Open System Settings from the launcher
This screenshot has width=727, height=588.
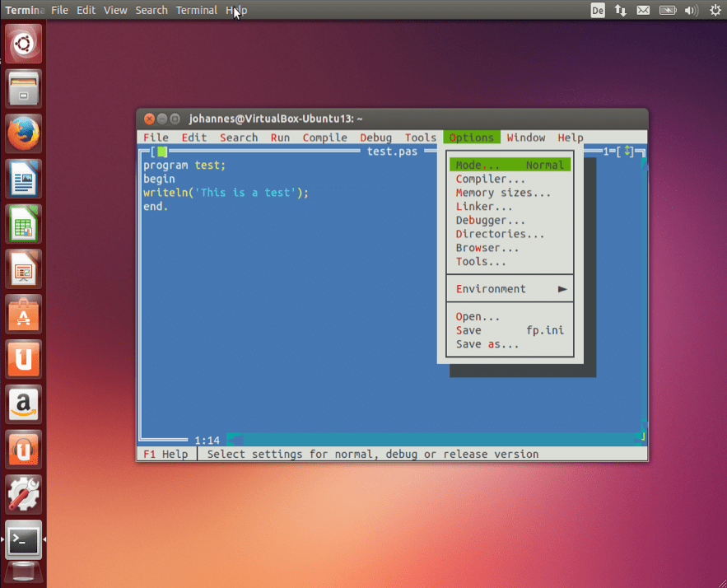(23, 494)
